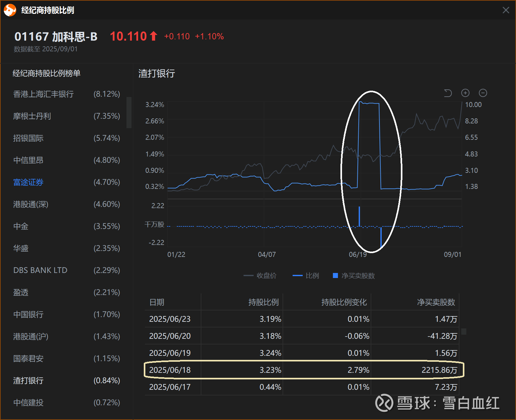The height and width of the screenshot is (420, 516).
Task: Click the 2215.86万 net shares value
Action: coord(440,370)
